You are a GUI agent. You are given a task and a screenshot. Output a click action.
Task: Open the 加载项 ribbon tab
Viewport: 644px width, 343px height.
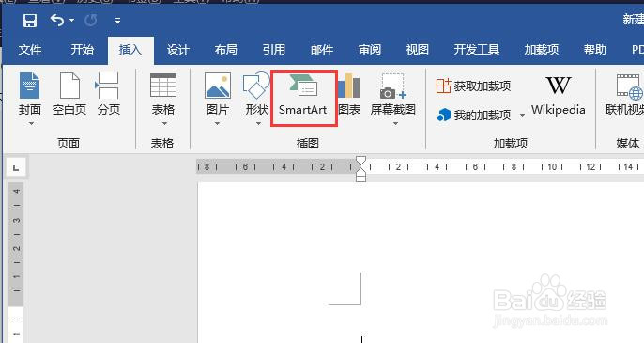coord(542,50)
